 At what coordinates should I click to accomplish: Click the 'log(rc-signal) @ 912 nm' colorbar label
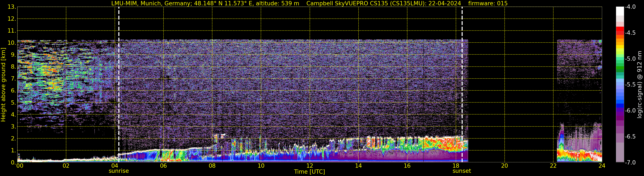(x=640, y=85)
